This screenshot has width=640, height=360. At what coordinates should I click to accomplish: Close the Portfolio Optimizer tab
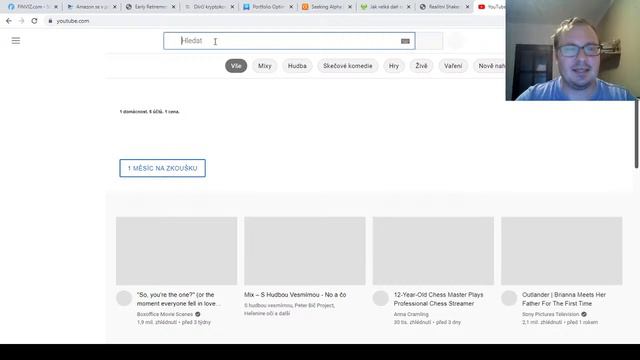pos(291,7)
